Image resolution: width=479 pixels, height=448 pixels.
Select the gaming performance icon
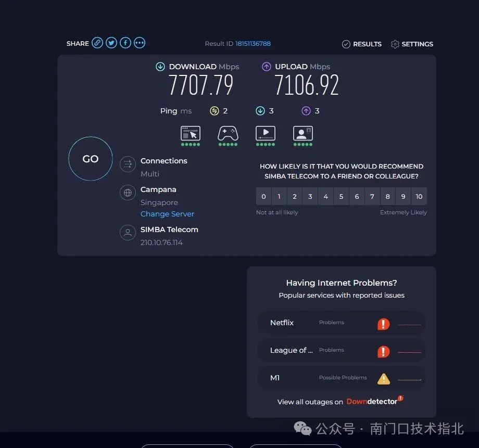228,134
